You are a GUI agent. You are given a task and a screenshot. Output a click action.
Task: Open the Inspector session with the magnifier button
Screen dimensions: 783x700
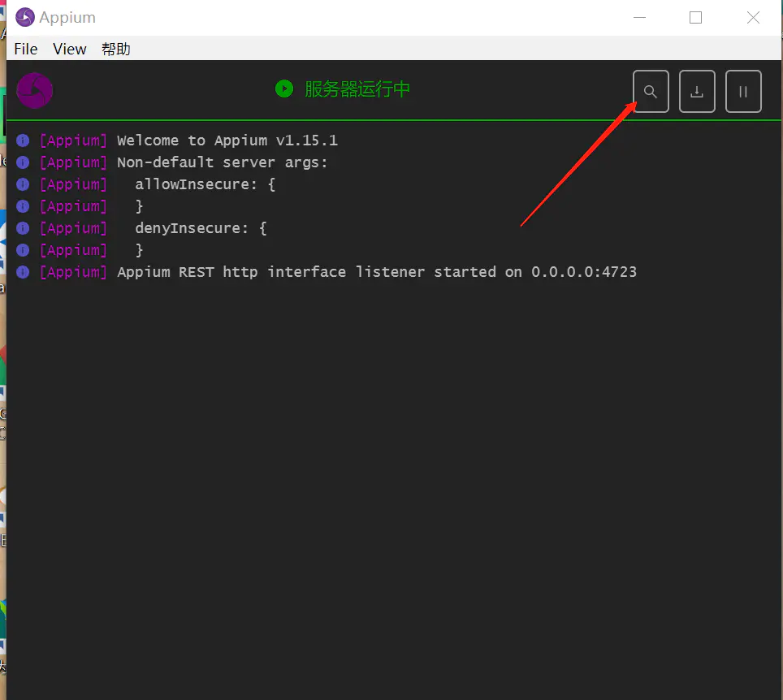(651, 92)
